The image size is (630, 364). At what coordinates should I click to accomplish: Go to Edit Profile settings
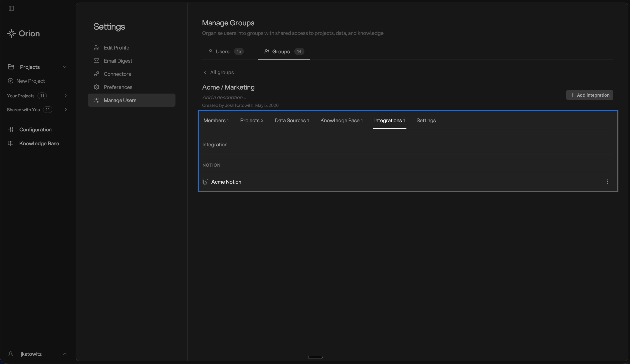(131, 47)
